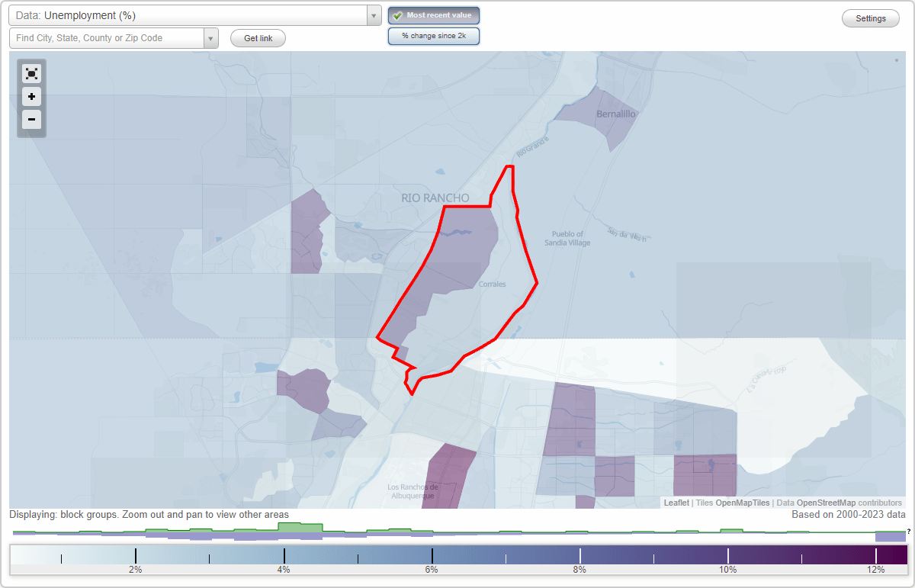915x588 pixels.
Task: Click the 2% mark on color legend
Action: tap(135, 556)
